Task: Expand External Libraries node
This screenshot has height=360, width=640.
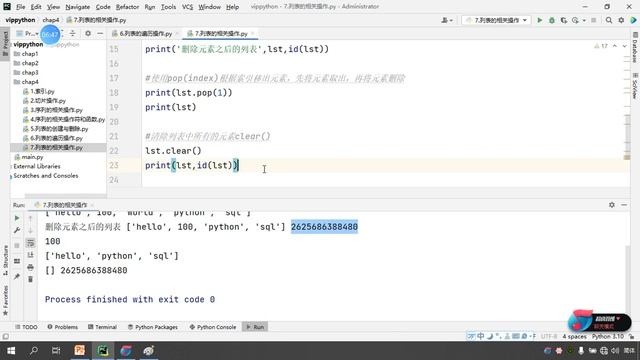Action: coord(37,167)
